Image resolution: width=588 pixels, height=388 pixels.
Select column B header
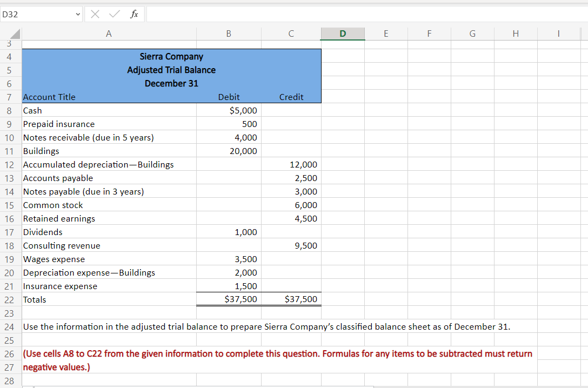point(229,34)
